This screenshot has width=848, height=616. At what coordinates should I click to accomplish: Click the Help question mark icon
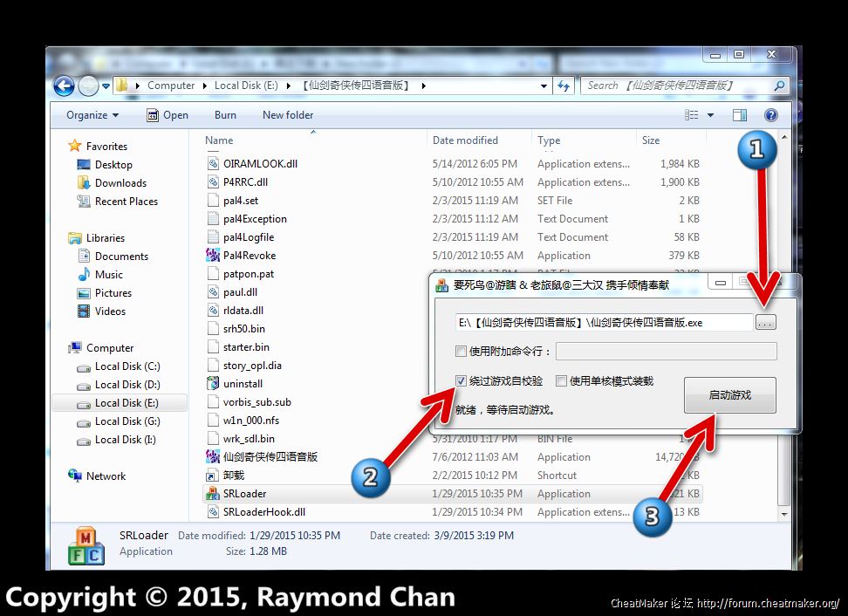pyautogui.click(x=770, y=115)
